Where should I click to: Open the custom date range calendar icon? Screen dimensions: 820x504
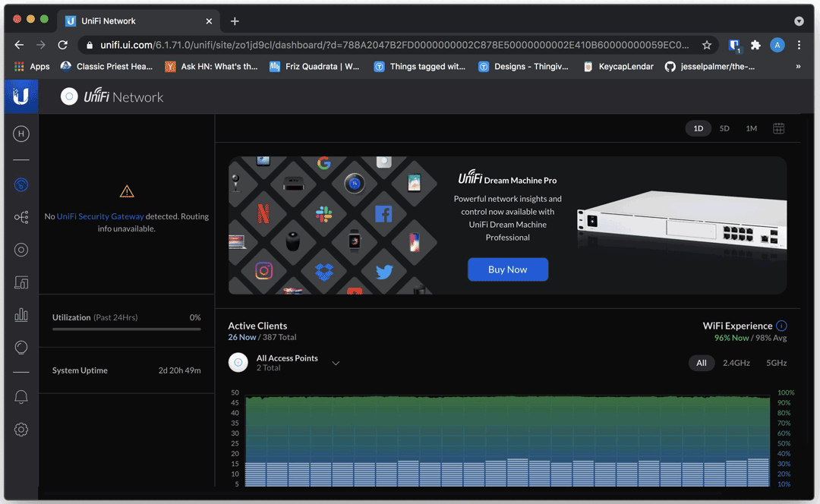[x=779, y=128]
